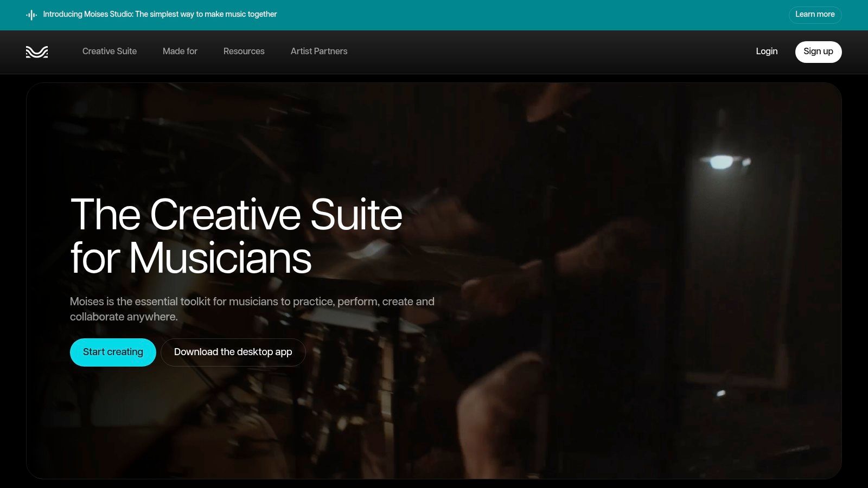Click the Login link

767,52
